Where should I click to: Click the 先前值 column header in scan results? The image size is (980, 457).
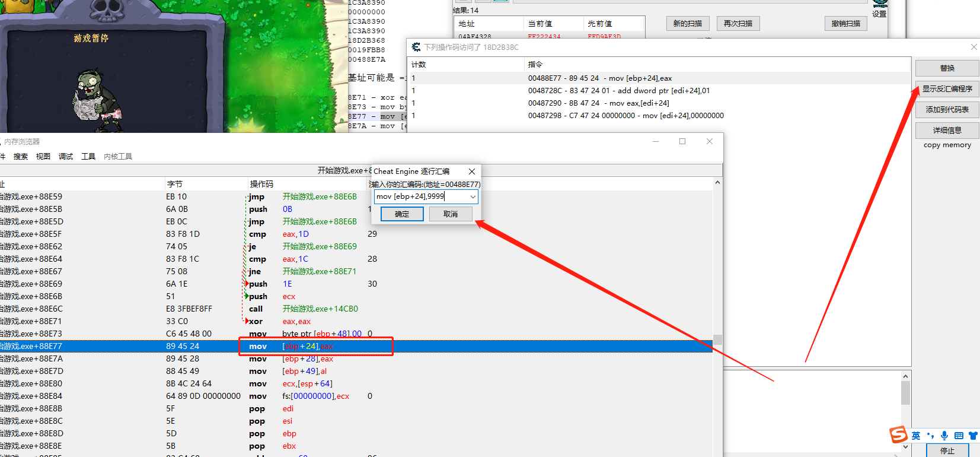coord(614,24)
